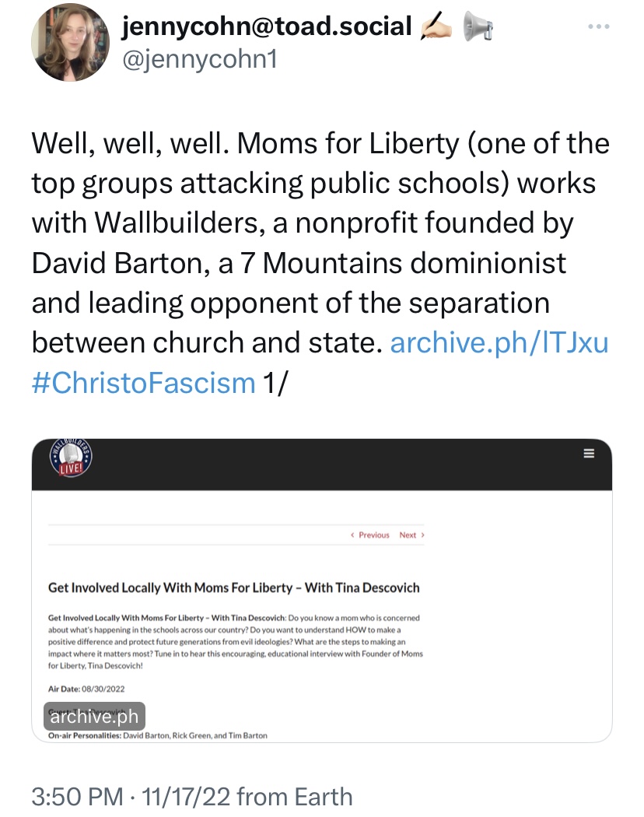
Task: Open the three-dot more options menu
Action: (x=598, y=27)
